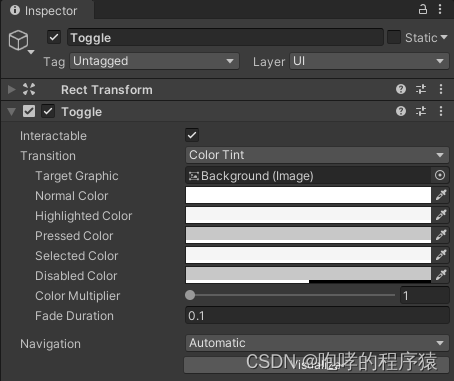Open the Layer dropdown showing UI
This screenshot has width=454, height=381.
pyautogui.click(x=369, y=61)
